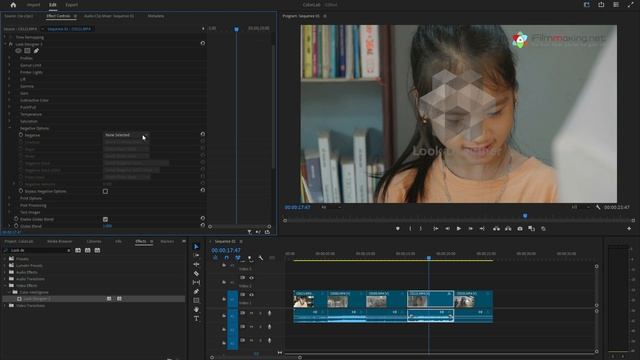Select the Type tool
The image size is (640, 360).
coord(196,318)
